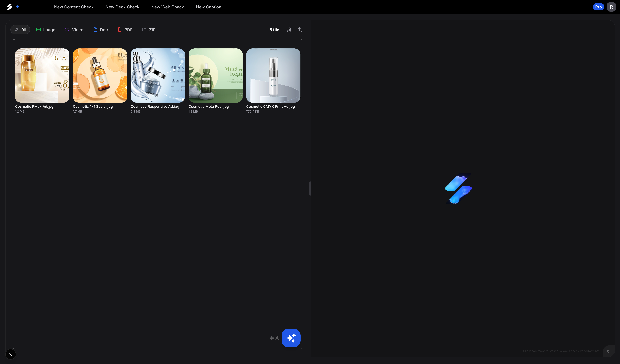Click the top-left corner resize arrow
Viewport: 620px width, 364px height.
[x=14, y=39]
